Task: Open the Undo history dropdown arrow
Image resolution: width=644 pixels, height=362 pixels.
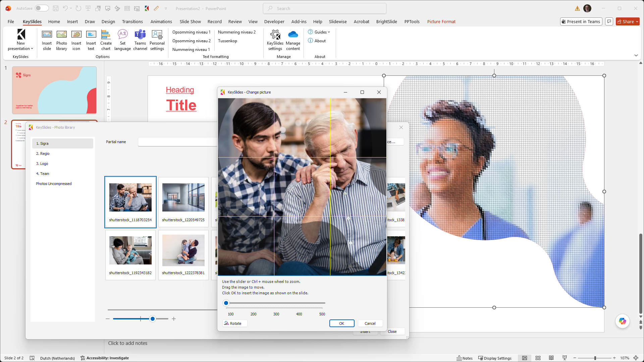Action: coord(71,8)
